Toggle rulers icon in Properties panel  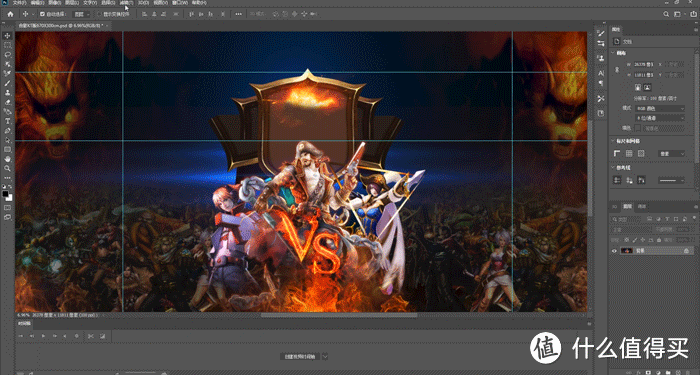click(617, 154)
